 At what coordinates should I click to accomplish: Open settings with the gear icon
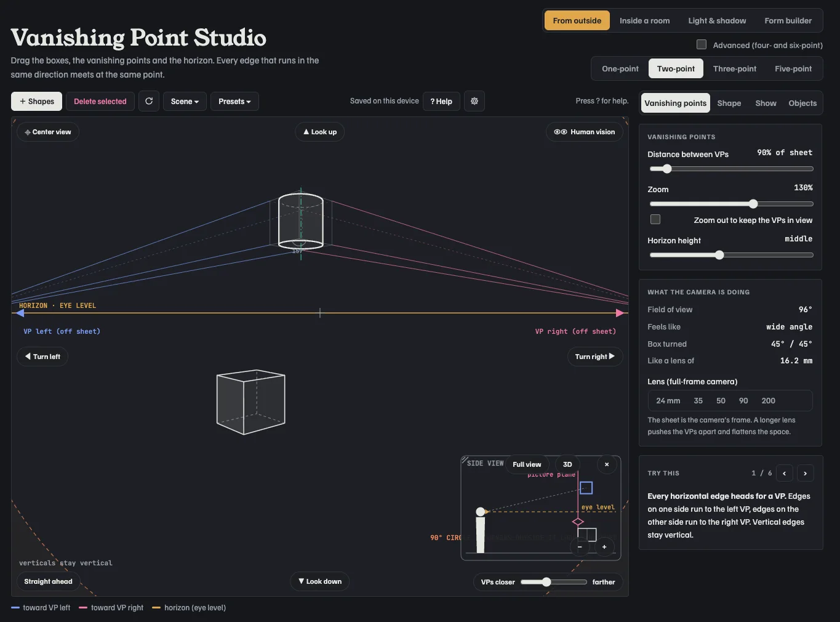pos(474,101)
